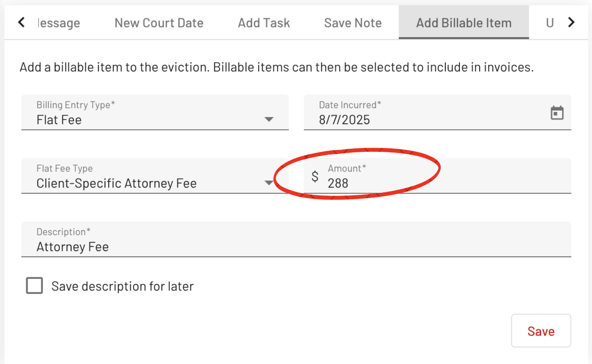This screenshot has height=364, width=592.
Task: Click the Save description for later label
Action: coord(123,286)
